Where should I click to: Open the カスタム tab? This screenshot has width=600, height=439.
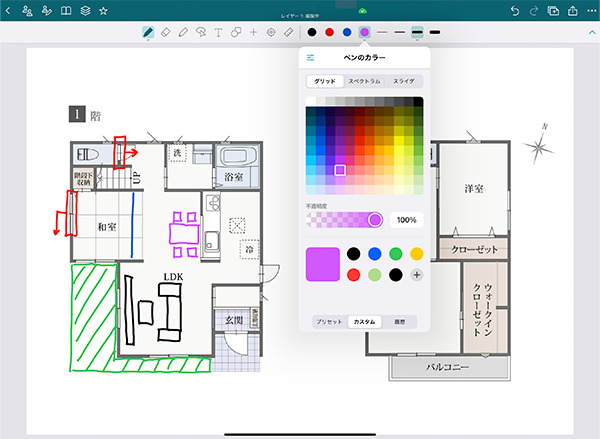[365, 322]
